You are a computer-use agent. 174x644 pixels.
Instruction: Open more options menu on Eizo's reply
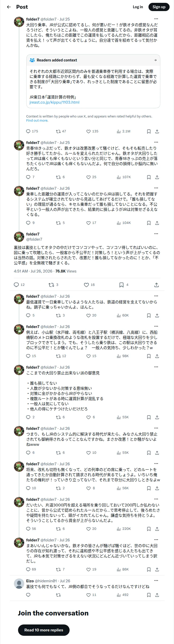[156, 580]
